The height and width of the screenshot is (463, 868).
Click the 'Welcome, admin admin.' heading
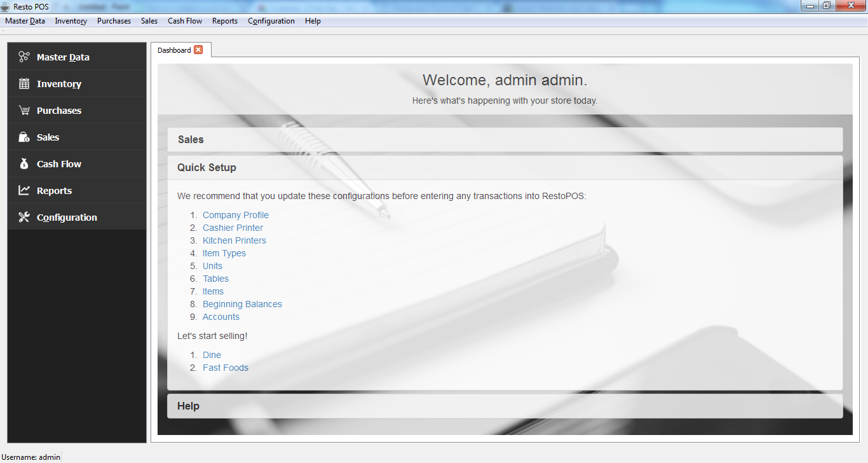pyautogui.click(x=505, y=80)
